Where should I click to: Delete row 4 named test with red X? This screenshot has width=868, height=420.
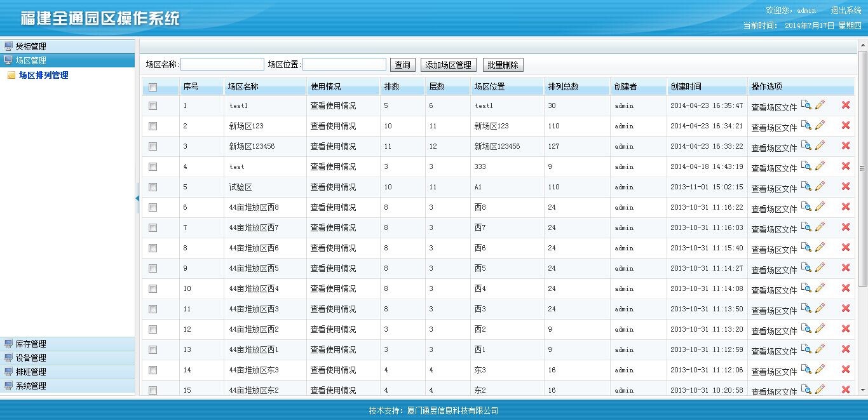(846, 166)
